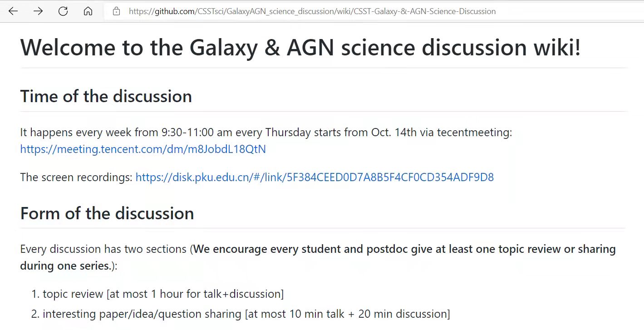
Task: Click the 'during one series.' bold text
Action: pos(65,266)
